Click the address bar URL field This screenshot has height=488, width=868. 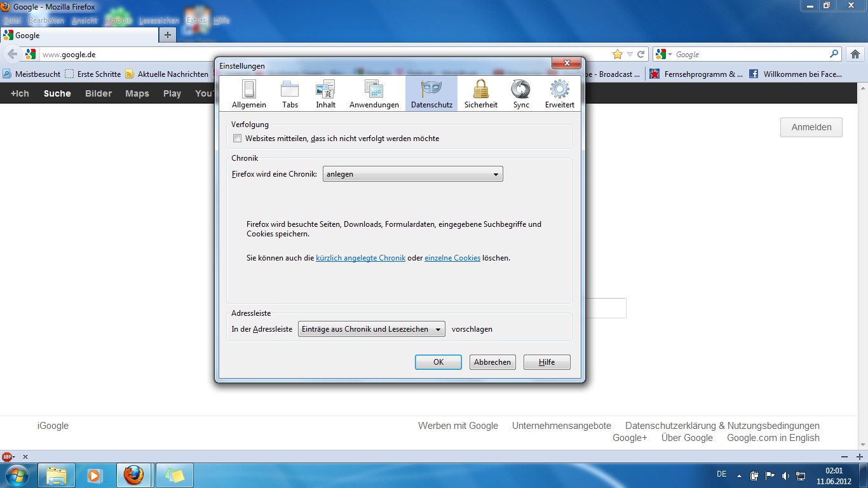point(324,55)
